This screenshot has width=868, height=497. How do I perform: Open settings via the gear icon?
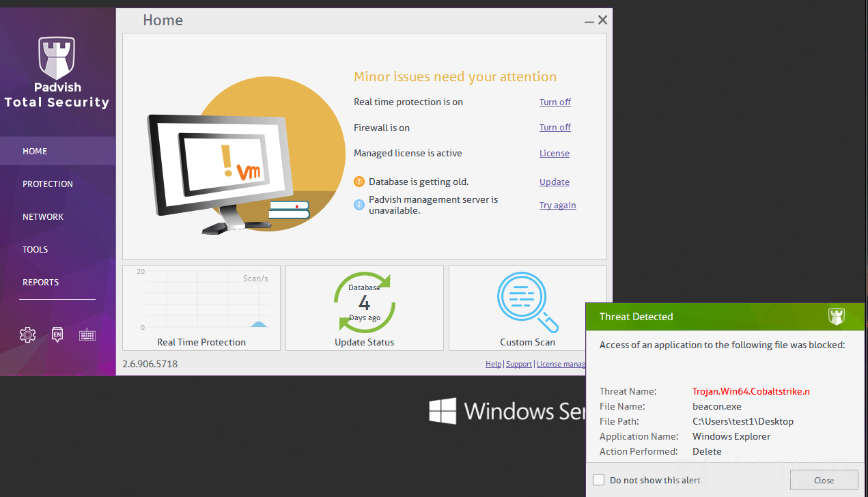click(x=27, y=335)
